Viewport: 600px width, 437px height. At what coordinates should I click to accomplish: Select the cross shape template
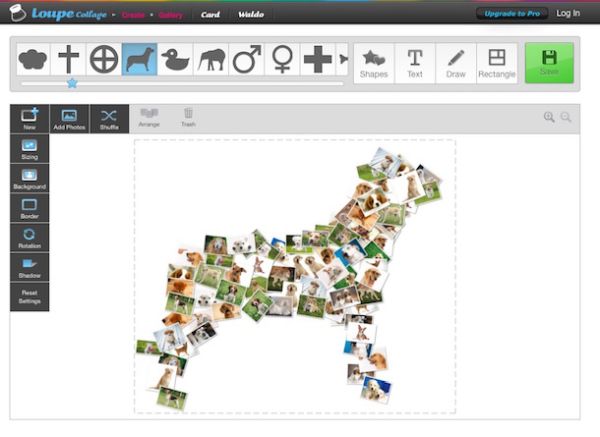(x=68, y=59)
